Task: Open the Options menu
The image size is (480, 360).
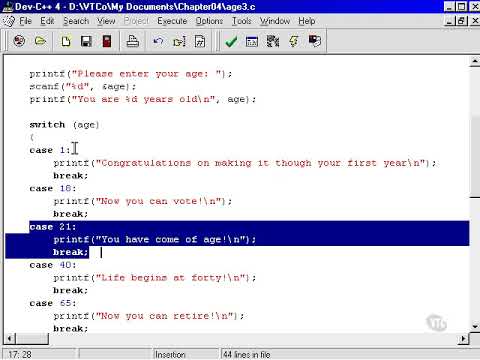Action: (x=209, y=21)
